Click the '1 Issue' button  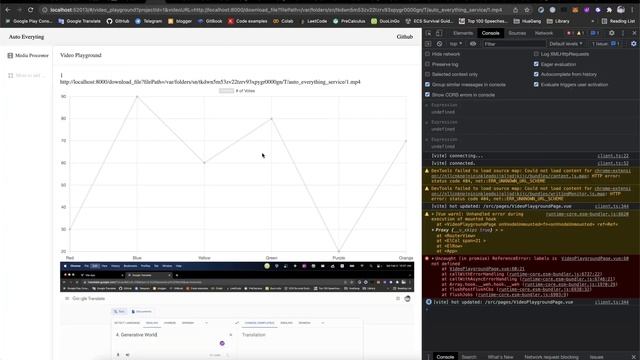(x=606, y=44)
